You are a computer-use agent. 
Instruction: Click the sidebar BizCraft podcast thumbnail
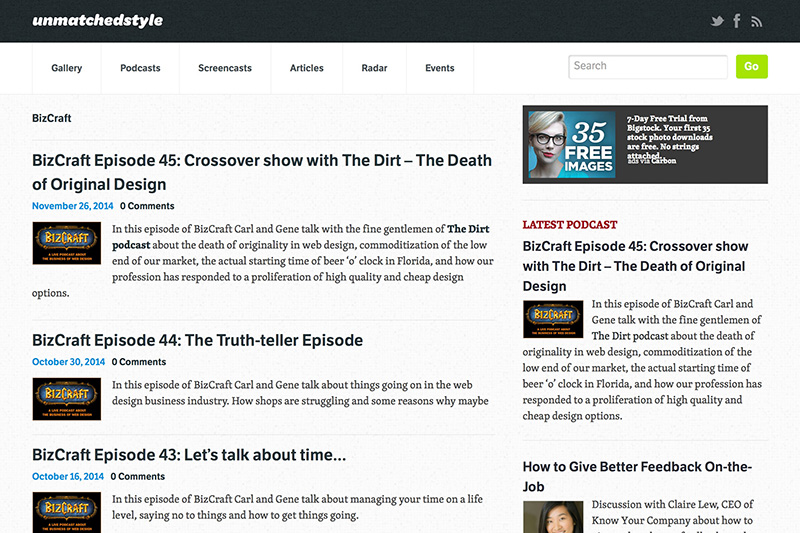coord(553,319)
